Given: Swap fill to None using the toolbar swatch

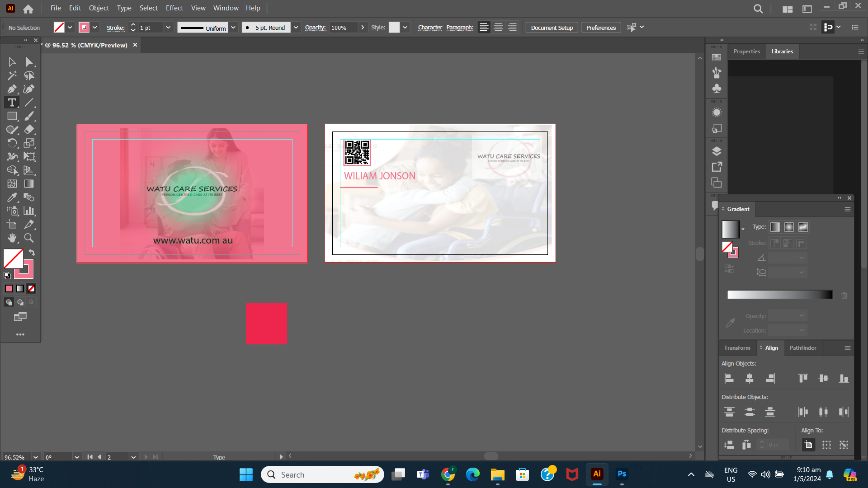Looking at the screenshot, I should [31, 288].
